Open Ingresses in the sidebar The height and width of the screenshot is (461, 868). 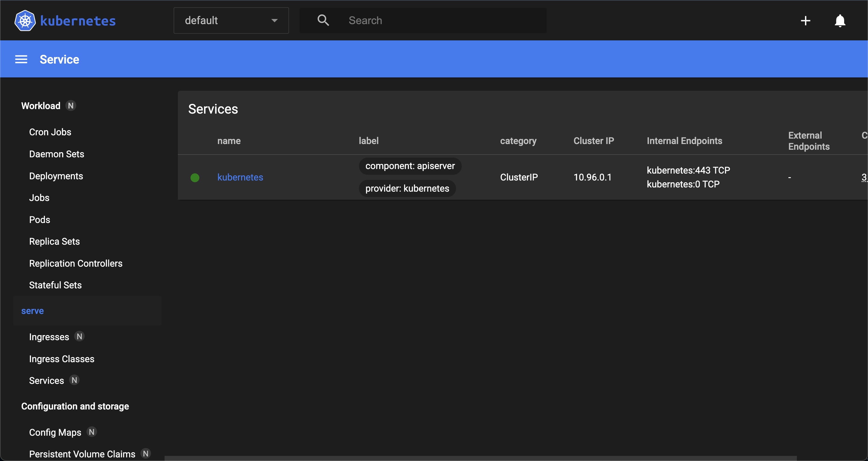point(49,337)
